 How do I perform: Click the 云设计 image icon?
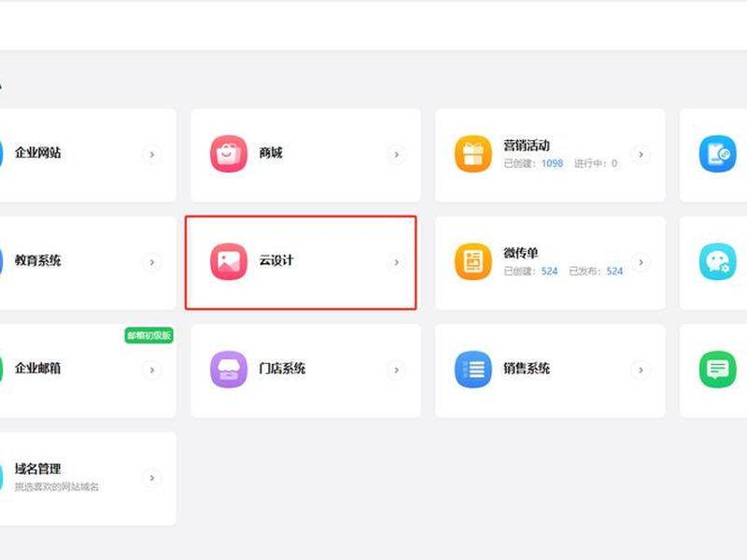[229, 261]
